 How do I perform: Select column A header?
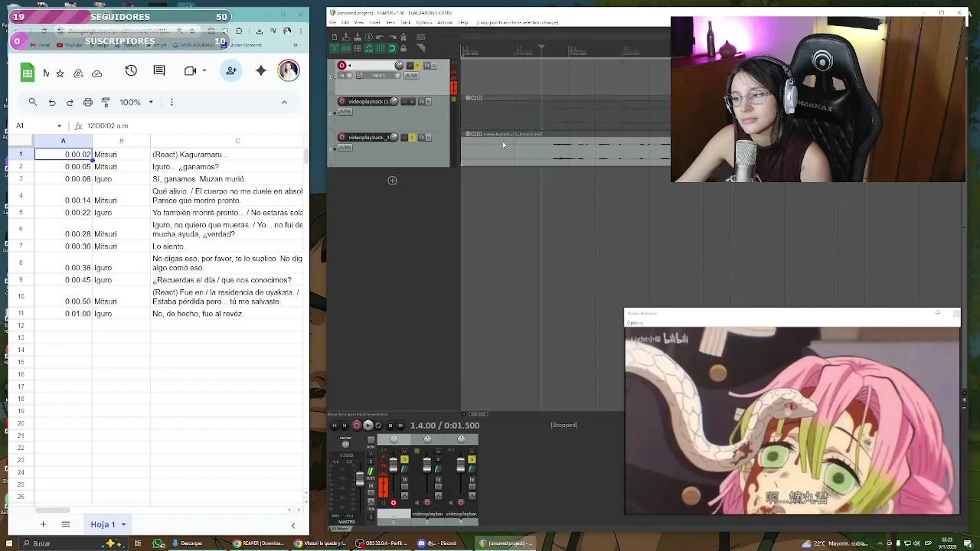pyautogui.click(x=64, y=141)
